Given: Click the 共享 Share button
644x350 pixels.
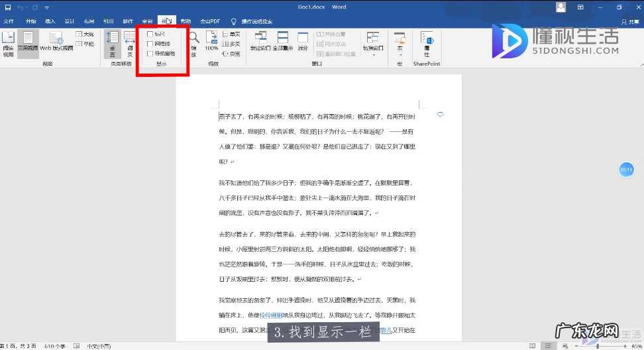Looking at the screenshot, I should (x=631, y=21).
